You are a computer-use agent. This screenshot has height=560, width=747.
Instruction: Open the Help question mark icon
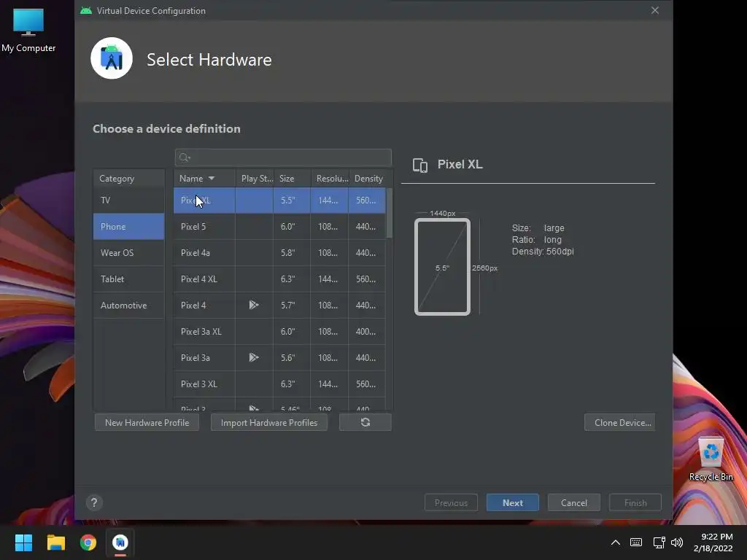pyautogui.click(x=94, y=502)
